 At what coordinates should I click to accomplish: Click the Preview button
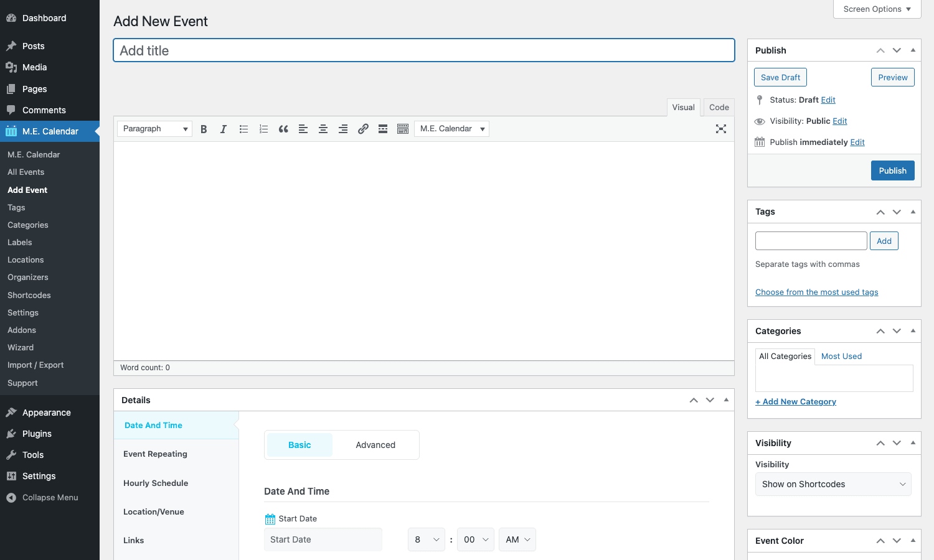893,77
